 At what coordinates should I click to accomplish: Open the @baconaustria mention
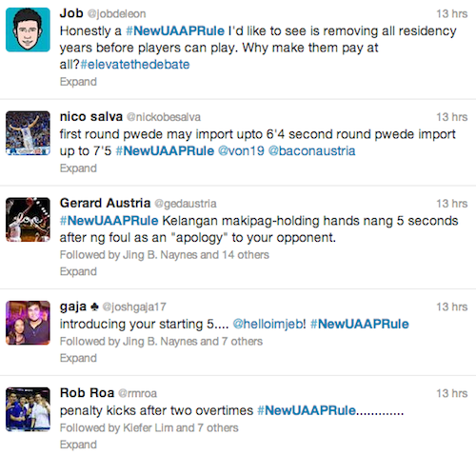pos(311,150)
